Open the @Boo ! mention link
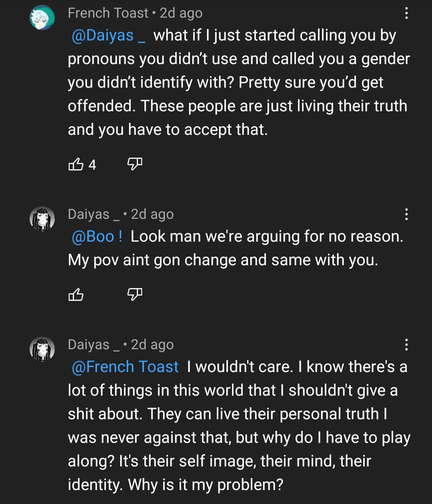This screenshot has width=432, height=504. pos(97,236)
